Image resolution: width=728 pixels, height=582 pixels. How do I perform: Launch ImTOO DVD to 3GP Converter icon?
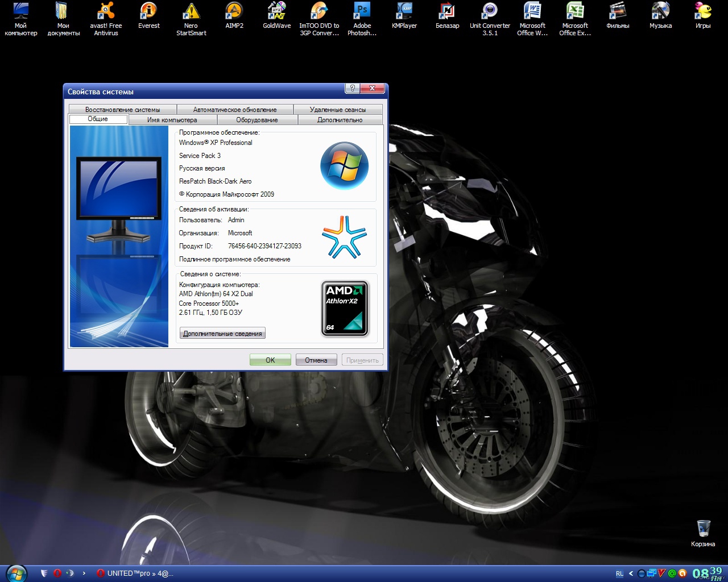pyautogui.click(x=319, y=19)
